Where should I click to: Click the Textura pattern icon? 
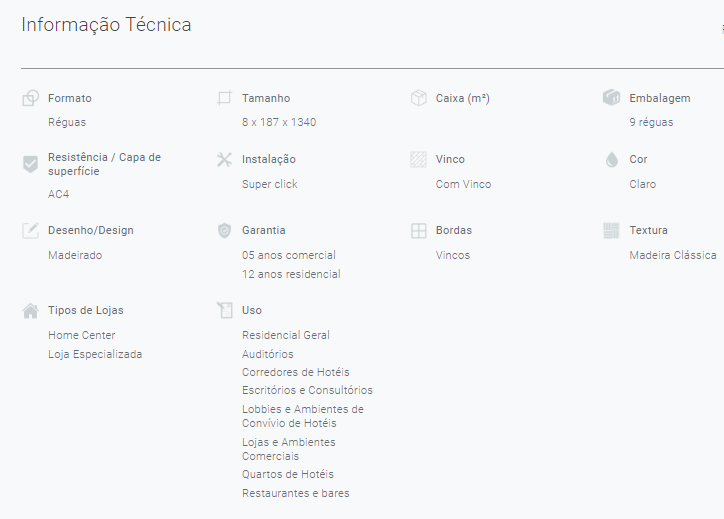(611, 230)
